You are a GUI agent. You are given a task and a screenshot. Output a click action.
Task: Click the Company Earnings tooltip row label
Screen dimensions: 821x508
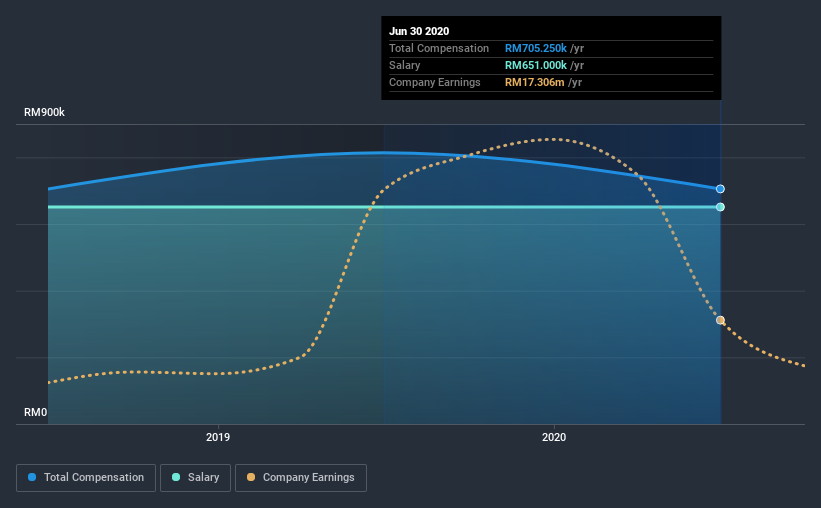tap(435, 82)
